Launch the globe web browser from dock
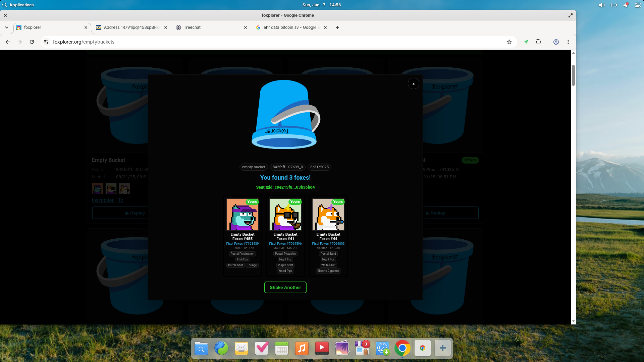 tap(221, 349)
